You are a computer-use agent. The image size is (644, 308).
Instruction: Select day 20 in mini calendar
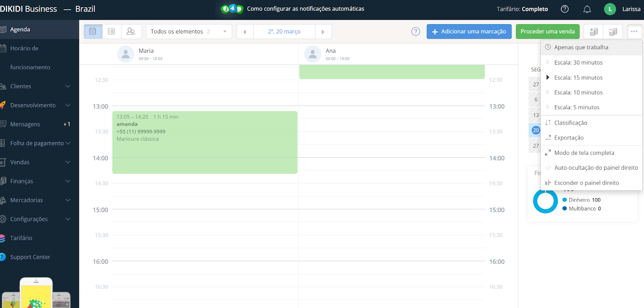(536, 130)
